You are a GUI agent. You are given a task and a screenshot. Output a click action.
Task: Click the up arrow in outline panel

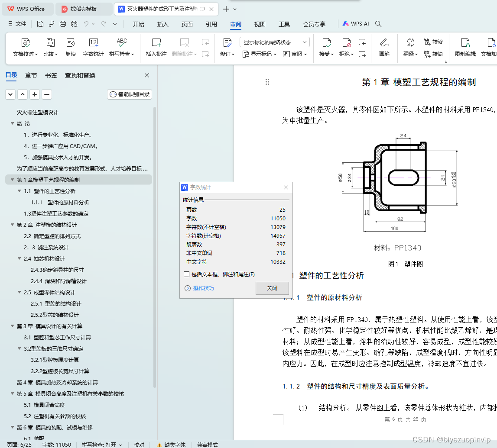coord(23,94)
